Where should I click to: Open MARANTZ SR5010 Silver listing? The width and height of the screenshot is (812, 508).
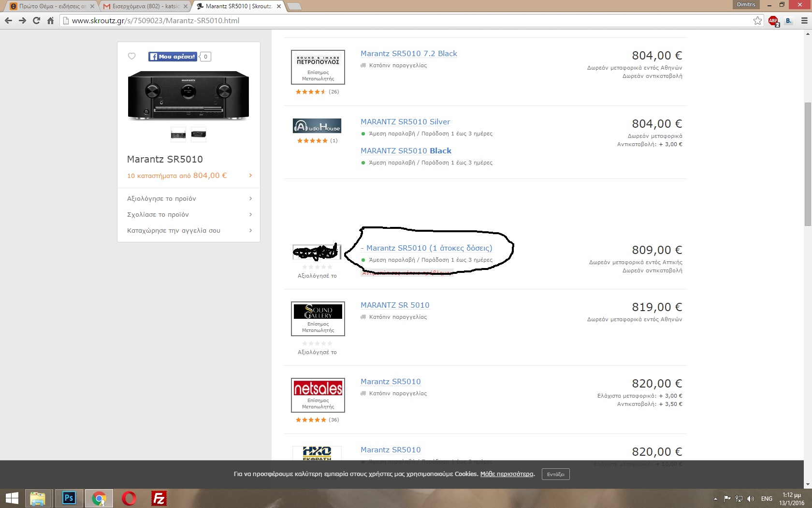click(405, 122)
